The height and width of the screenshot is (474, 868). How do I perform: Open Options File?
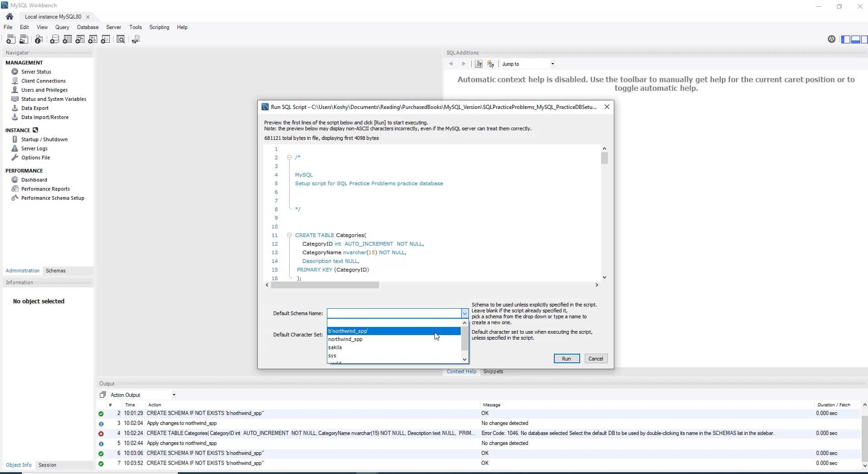[x=35, y=158]
